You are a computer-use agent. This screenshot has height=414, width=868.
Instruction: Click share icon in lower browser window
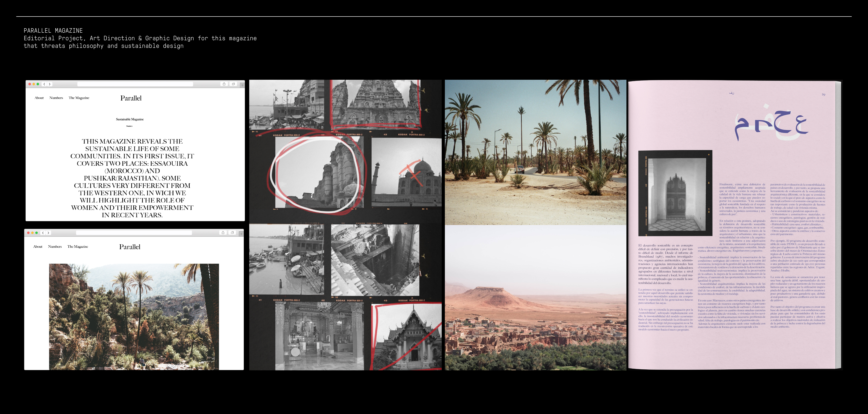(223, 233)
